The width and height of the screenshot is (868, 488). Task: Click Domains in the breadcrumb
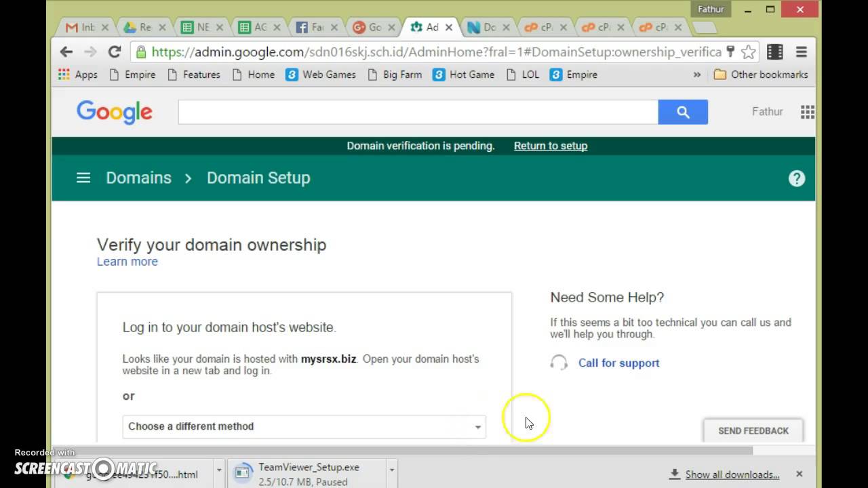pyautogui.click(x=139, y=178)
